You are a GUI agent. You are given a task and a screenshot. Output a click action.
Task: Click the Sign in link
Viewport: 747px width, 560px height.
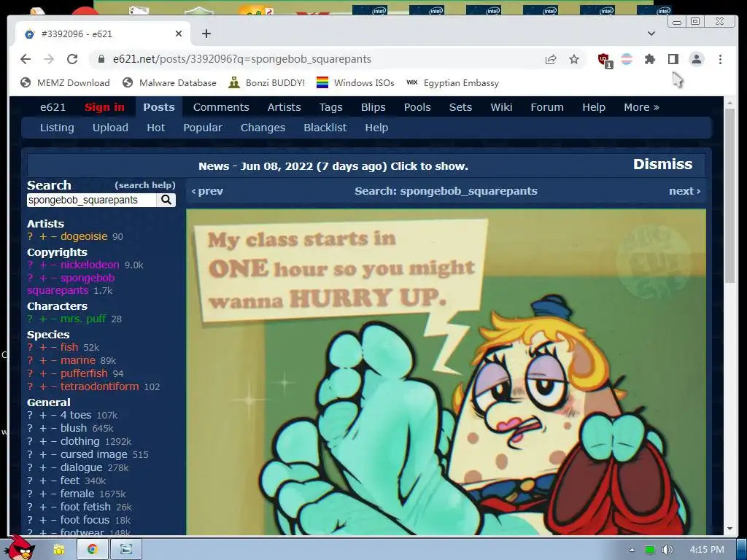(x=104, y=107)
